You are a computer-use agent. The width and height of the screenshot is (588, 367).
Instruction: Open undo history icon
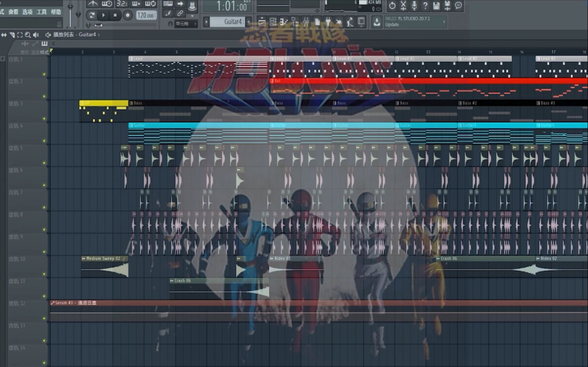coord(392,6)
